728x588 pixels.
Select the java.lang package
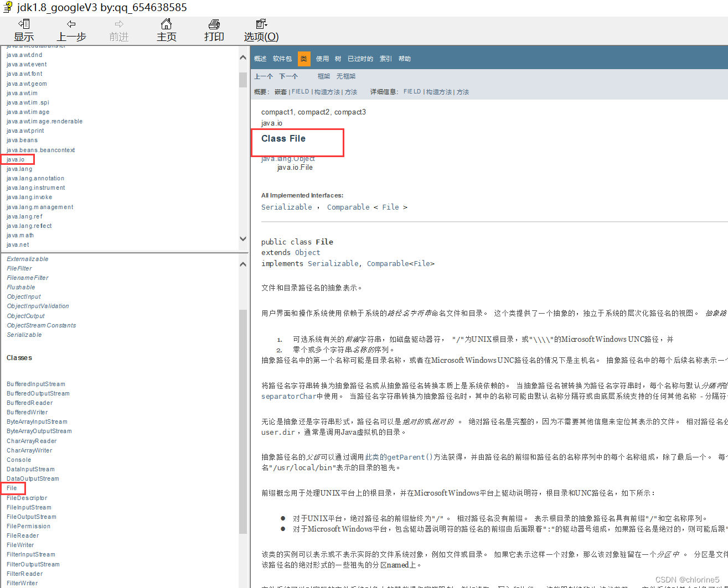[19, 169]
